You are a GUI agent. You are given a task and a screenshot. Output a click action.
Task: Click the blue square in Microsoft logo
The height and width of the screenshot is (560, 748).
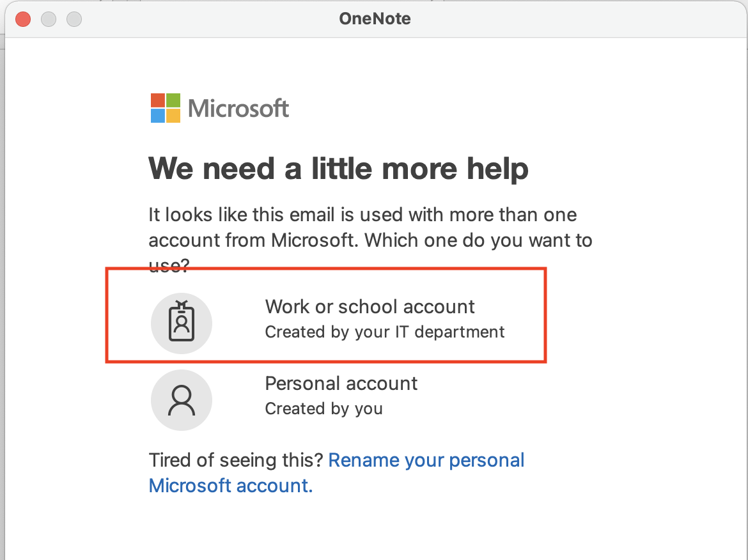[x=158, y=116]
